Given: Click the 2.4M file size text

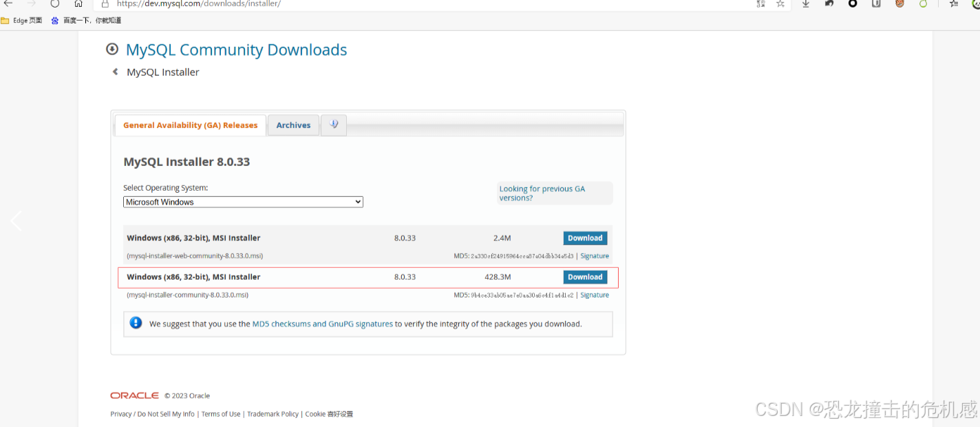Looking at the screenshot, I should 502,238.
